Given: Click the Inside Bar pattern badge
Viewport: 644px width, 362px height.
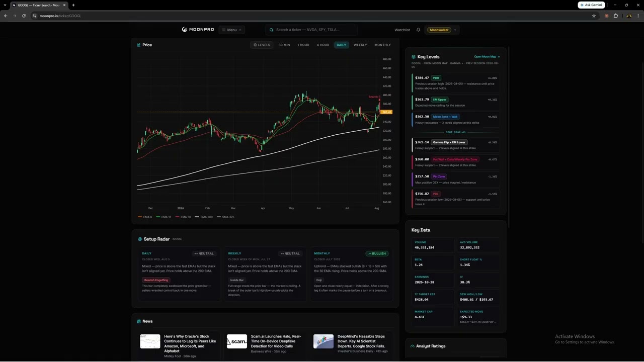Looking at the screenshot, I should click(x=237, y=280).
